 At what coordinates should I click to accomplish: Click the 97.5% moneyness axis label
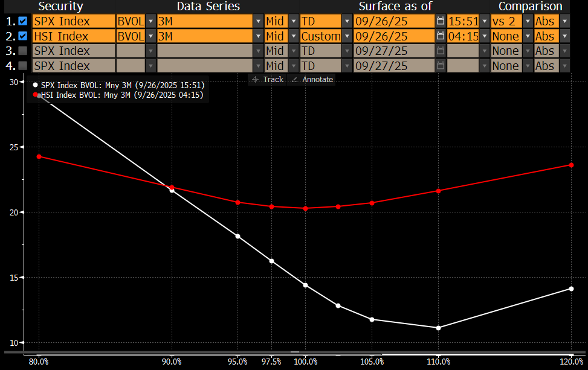point(271,362)
